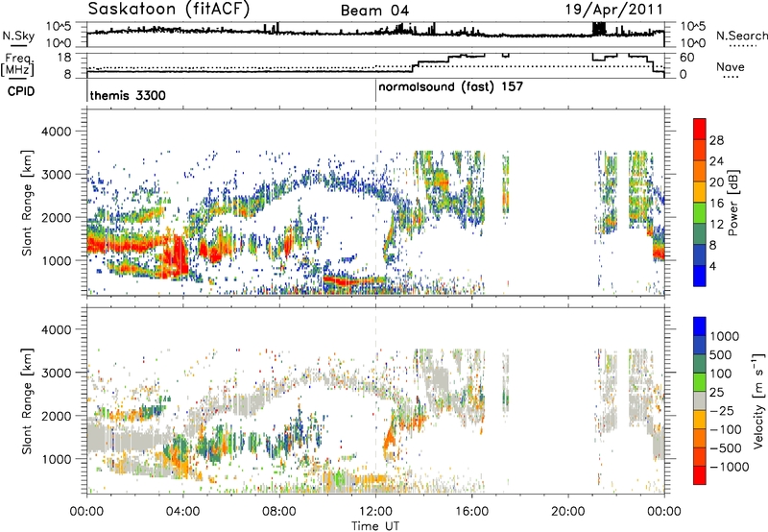
Task: Click the "normalsound (fast) 157" CPID text
Action: (450, 87)
